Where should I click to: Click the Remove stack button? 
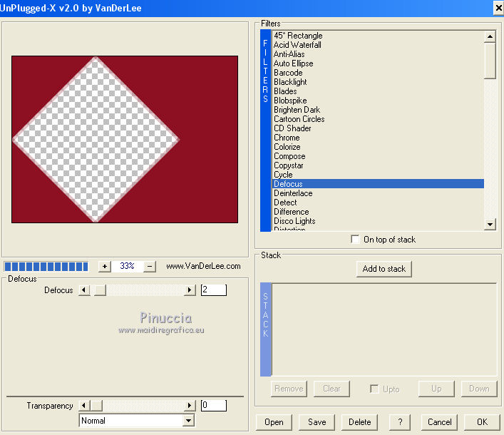pyautogui.click(x=289, y=389)
